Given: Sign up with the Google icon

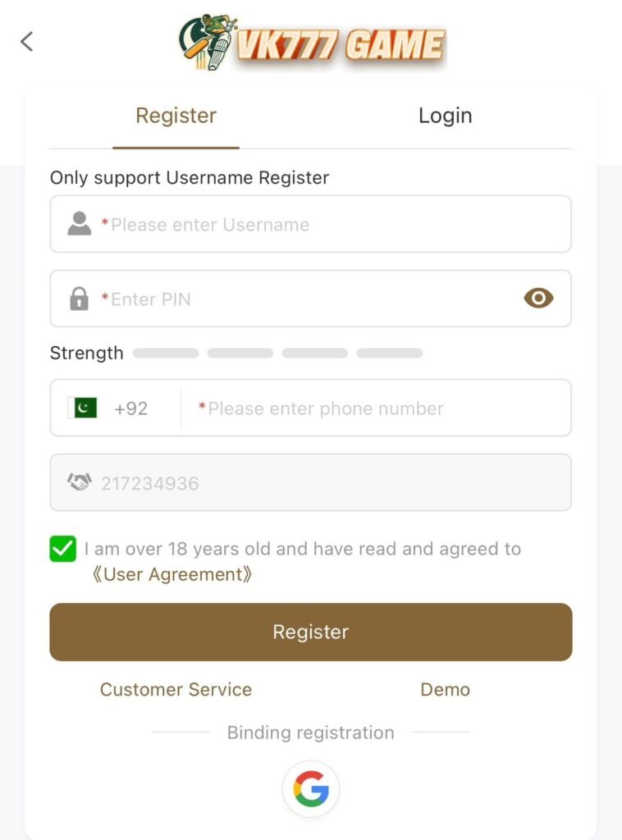Looking at the screenshot, I should pos(311,789).
